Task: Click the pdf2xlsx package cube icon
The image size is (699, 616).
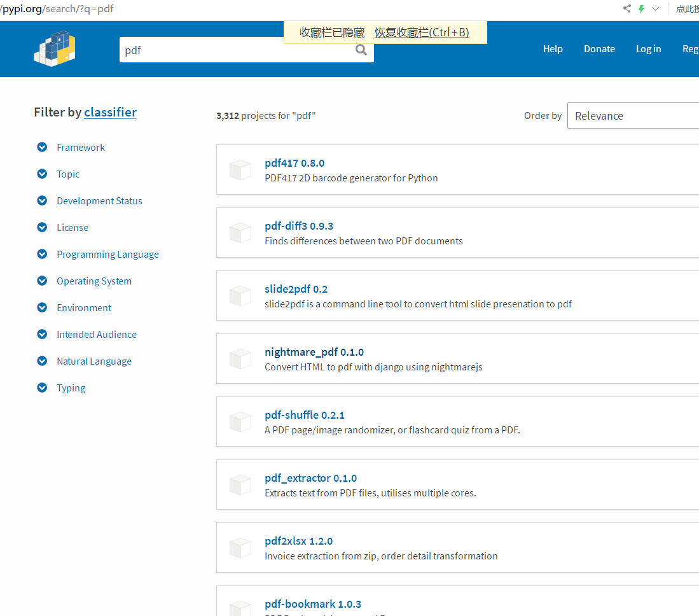Action: point(240,548)
